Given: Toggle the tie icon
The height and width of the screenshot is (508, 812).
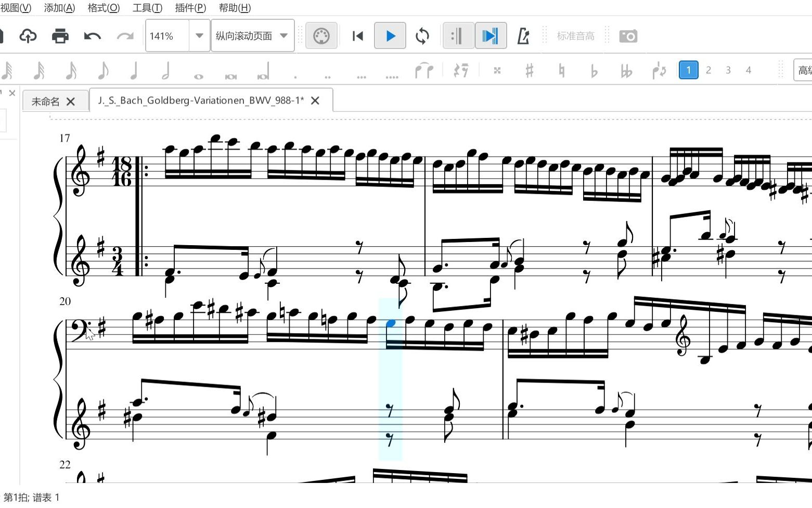Looking at the screenshot, I should (x=424, y=70).
